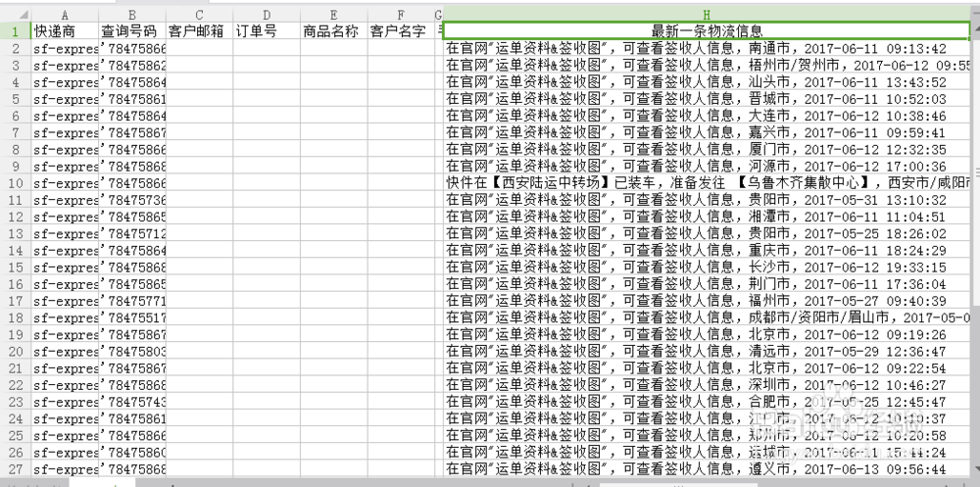Select column D header

267,15
